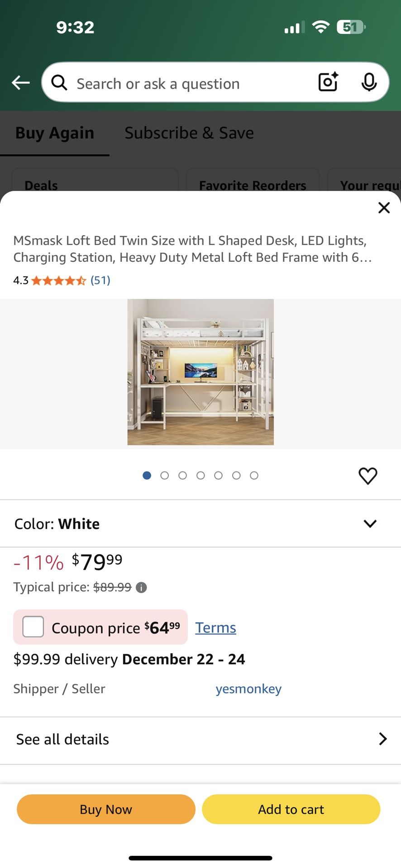Screen dimensions: 401x868
Task: Open camera lens search
Action: click(x=328, y=82)
